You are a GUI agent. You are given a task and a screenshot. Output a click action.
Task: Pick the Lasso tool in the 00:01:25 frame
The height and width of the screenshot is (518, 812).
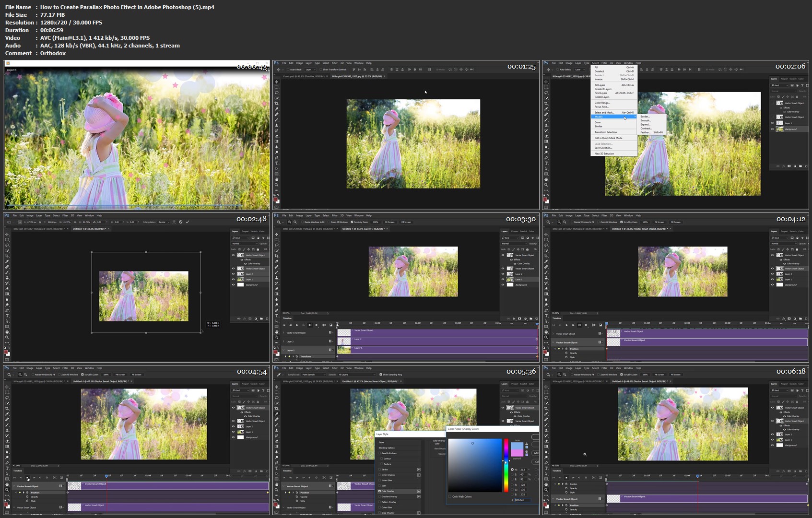(277, 93)
